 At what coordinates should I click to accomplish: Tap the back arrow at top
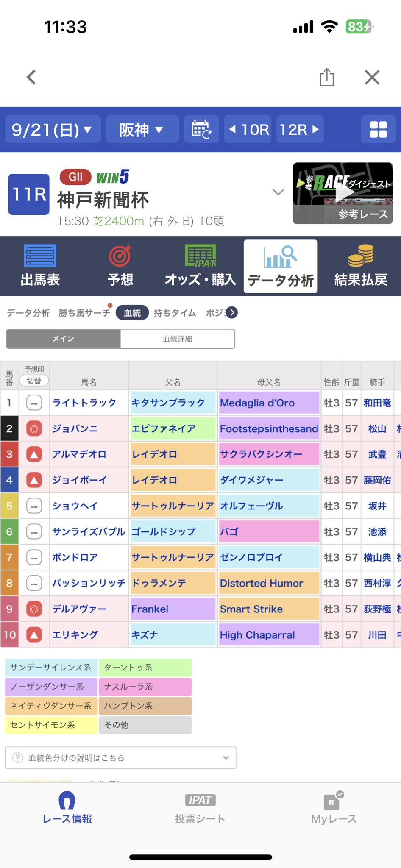(x=31, y=77)
